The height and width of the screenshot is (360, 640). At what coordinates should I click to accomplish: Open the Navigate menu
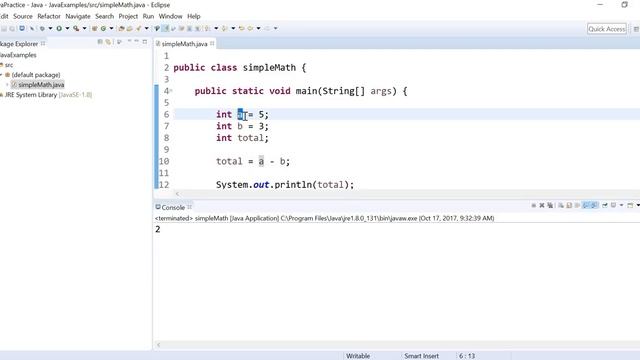click(78, 16)
